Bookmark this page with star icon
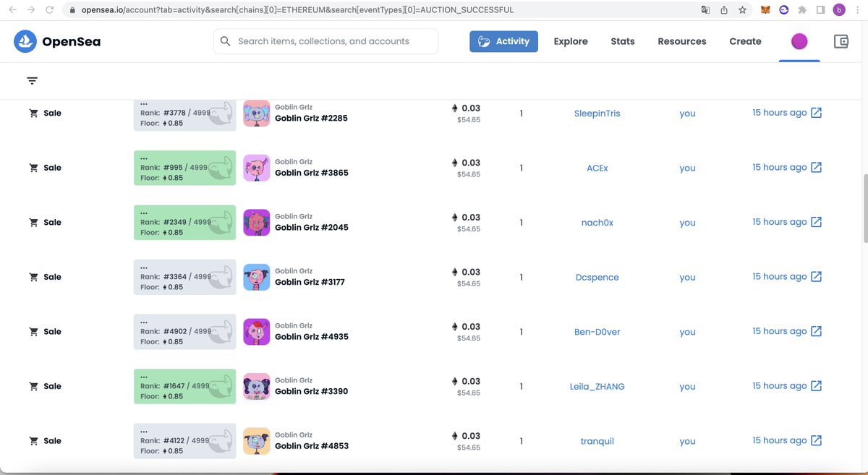 [742, 10]
